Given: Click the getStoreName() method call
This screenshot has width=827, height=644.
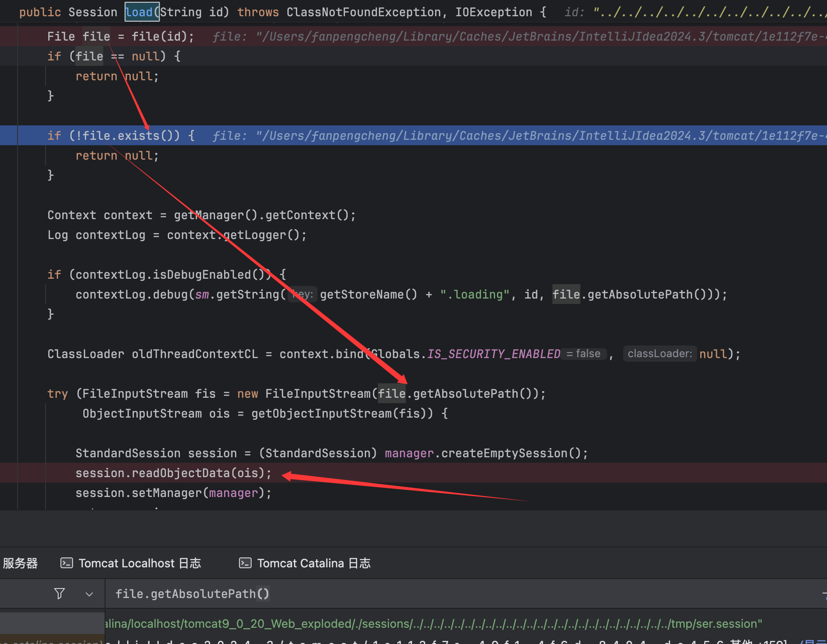Looking at the screenshot, I should pos(368,294).
